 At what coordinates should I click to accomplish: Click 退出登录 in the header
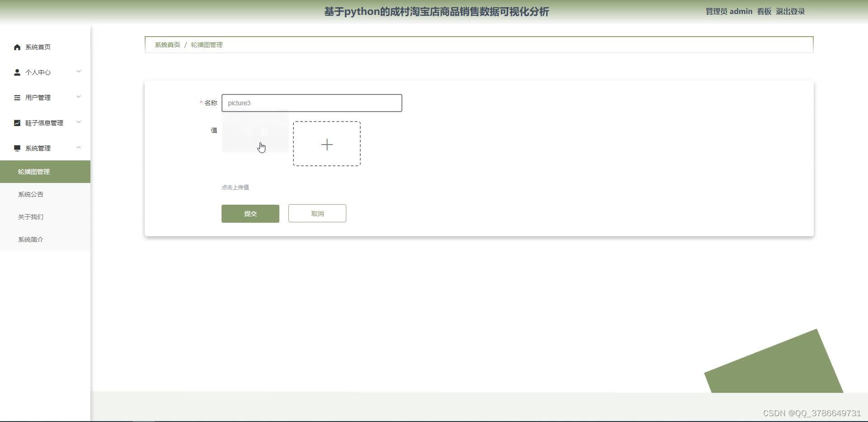point(790,12)
